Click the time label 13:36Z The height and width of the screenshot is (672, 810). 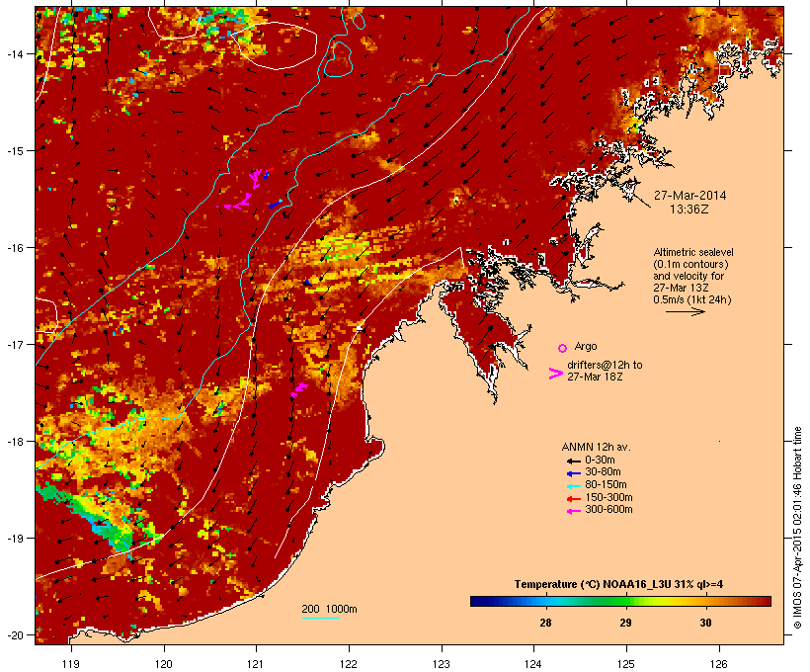click(689, 210)
